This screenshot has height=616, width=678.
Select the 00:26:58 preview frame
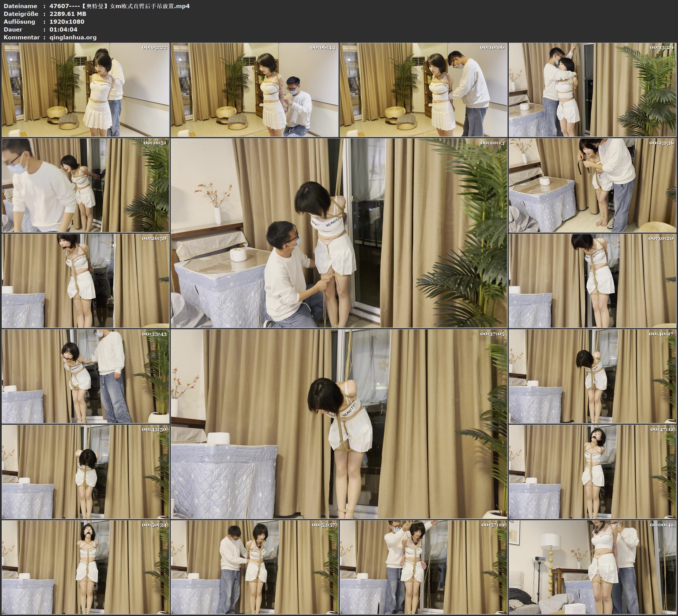pos(85,281)
